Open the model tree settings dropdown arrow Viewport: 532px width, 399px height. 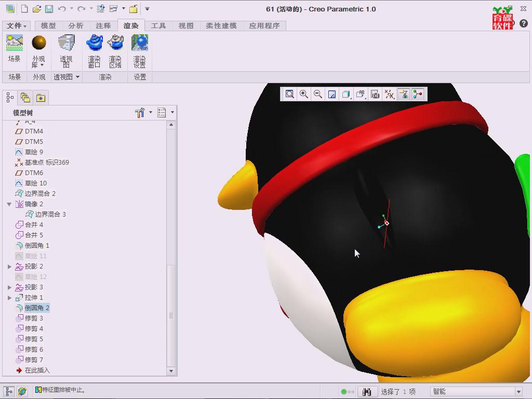(x=151, y=112)
